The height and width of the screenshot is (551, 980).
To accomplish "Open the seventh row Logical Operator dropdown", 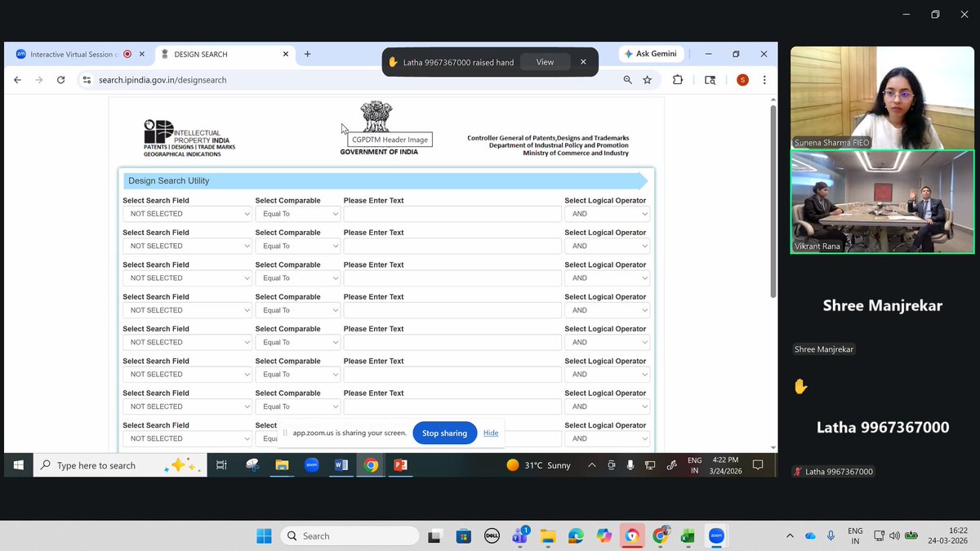I will pos(607,407).
